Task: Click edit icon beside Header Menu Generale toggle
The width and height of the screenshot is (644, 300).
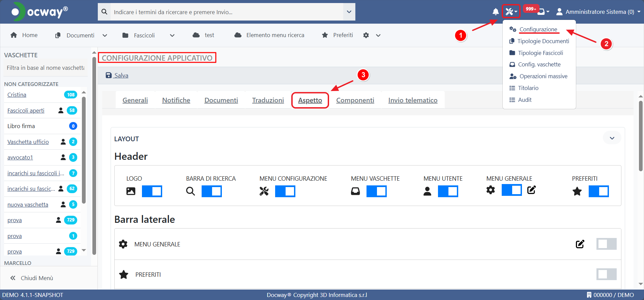Action: click(531, 190)
